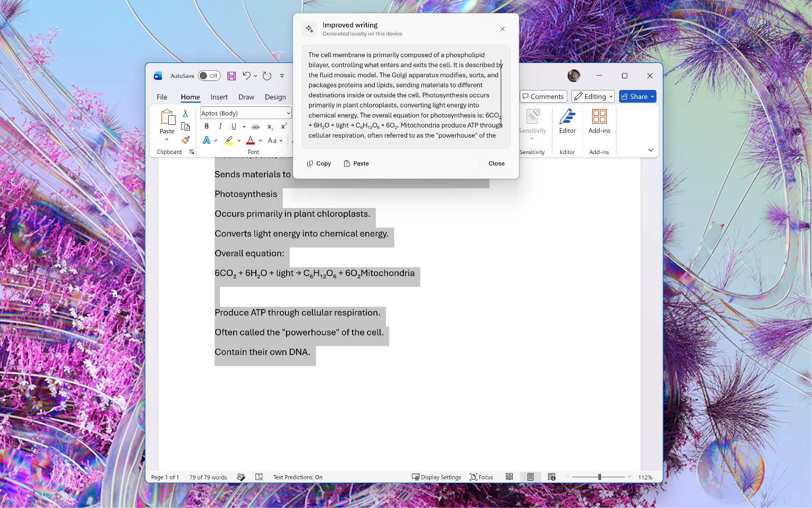The width and height of the screenshot is (812, 508).
Task: Click the 112% zoom level
Action: pyautogui.click(x=645, y=477)
